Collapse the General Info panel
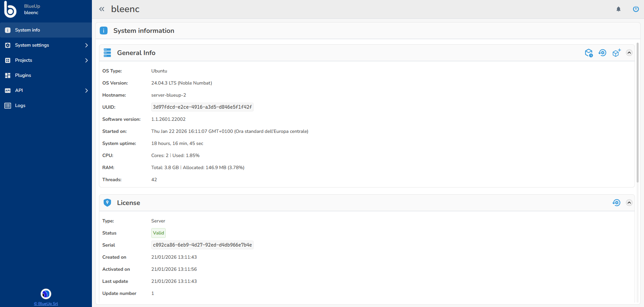 tap(629, 53)
